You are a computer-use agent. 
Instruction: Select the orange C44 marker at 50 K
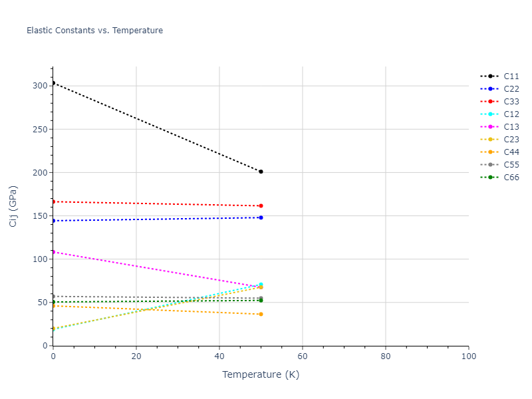coord(261,314)
